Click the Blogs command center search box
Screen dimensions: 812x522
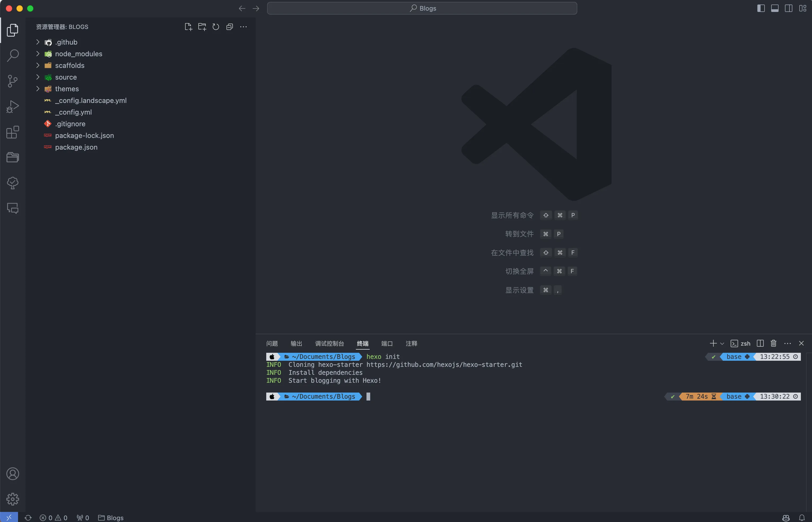coord(422,8)
